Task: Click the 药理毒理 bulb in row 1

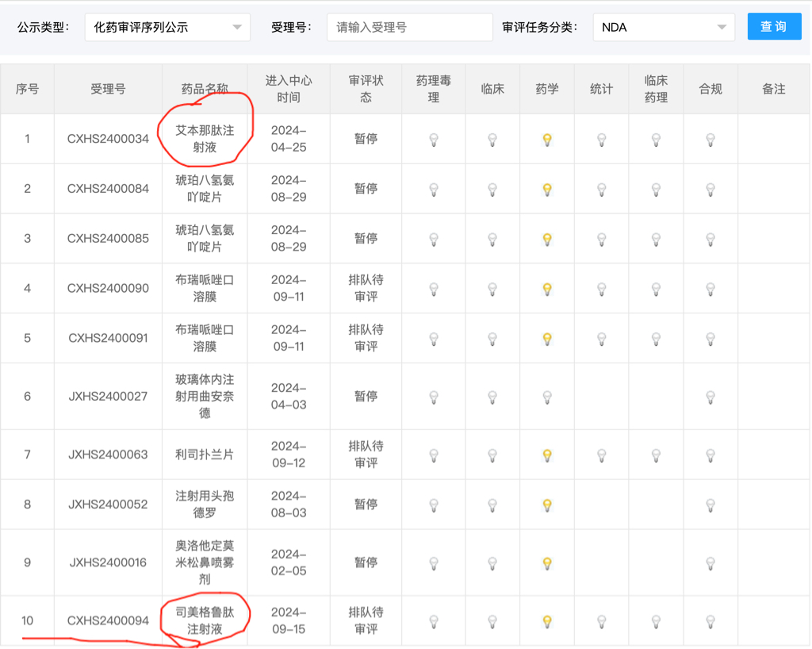Action: (x=434, y=140)
